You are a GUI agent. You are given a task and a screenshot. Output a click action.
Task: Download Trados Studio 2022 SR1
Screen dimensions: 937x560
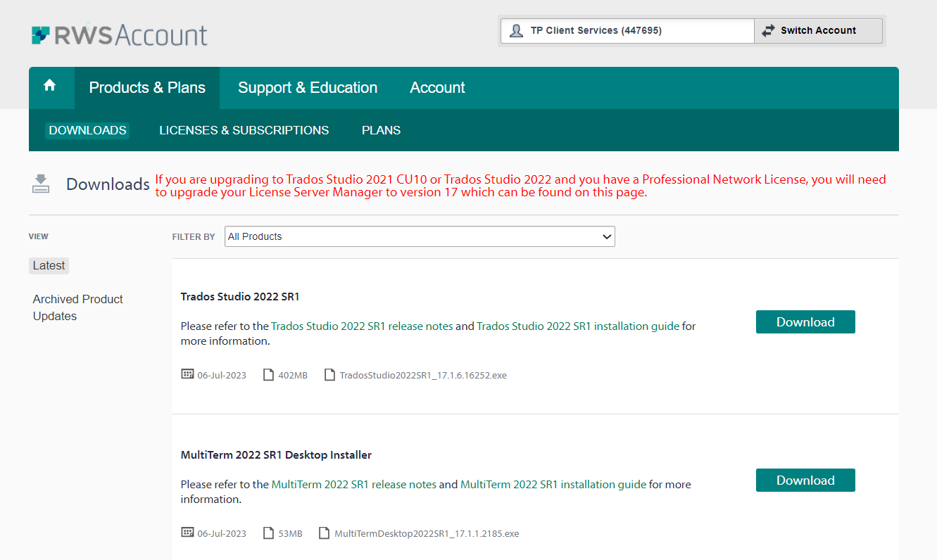click(805, 322)
